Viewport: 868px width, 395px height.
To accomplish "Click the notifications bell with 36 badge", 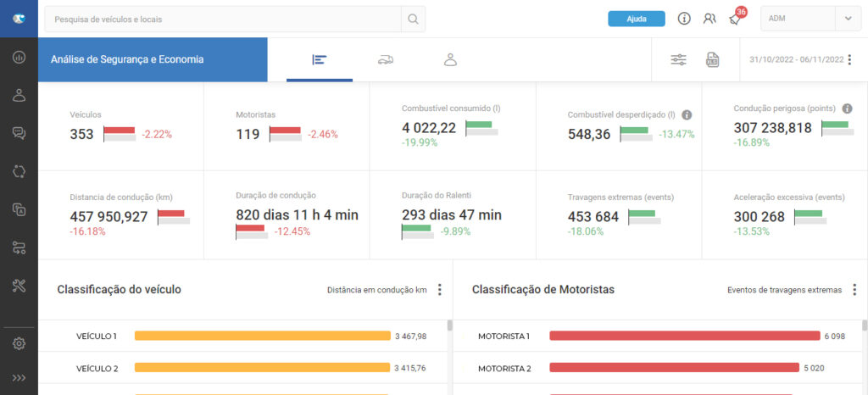I will tap(736, 17).
